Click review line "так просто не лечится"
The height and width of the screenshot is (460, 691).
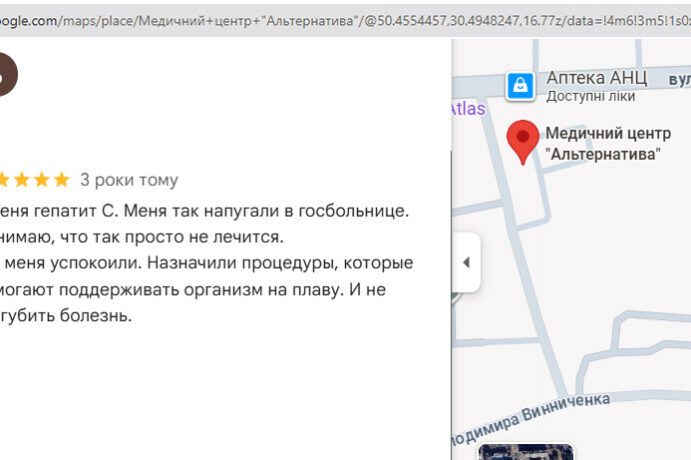click(142, 237)
